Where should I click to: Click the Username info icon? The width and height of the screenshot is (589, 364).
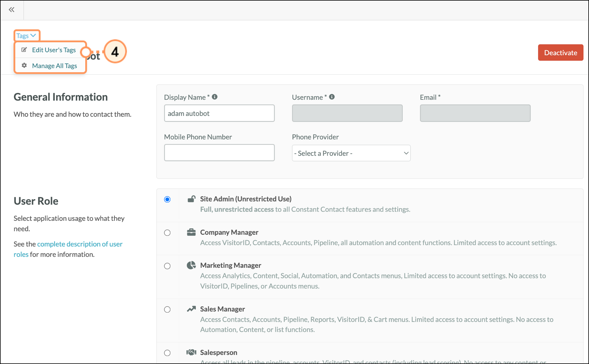(332, 97)
